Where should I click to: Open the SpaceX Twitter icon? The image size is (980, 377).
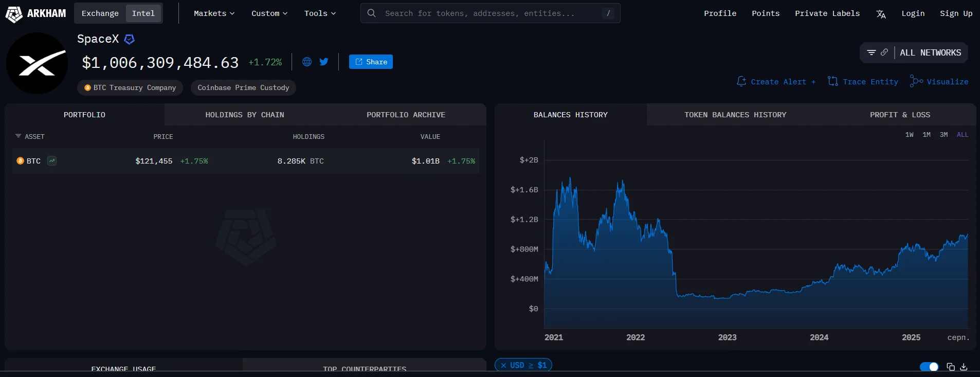[x=324, y=62]
